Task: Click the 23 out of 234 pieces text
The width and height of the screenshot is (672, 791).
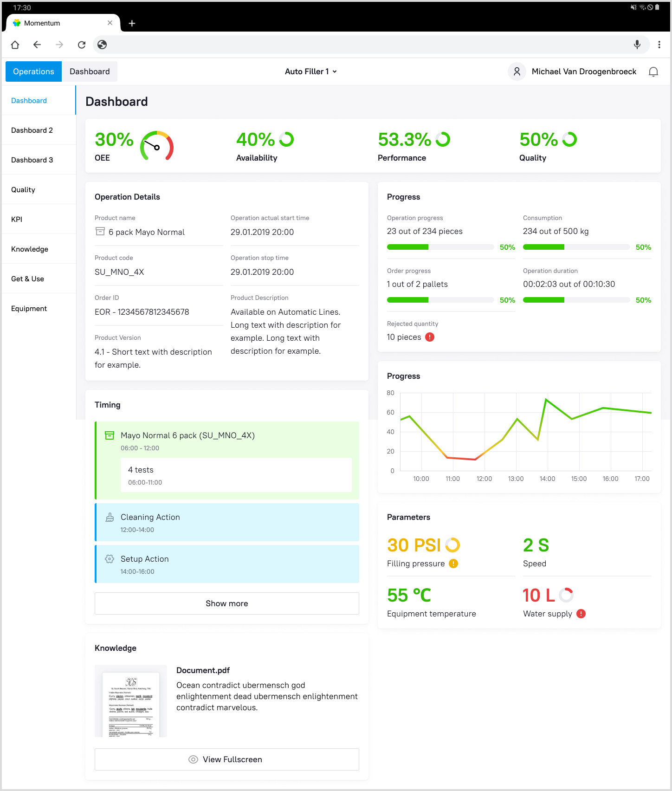Action: [425, 231]
